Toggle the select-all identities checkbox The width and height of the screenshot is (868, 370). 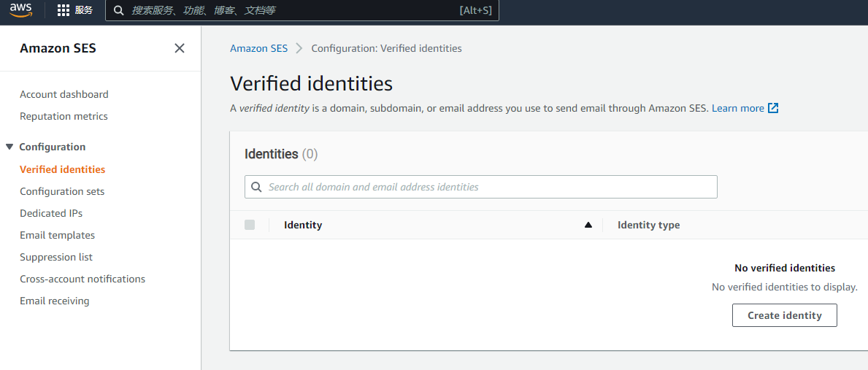(x=250, y=225)
